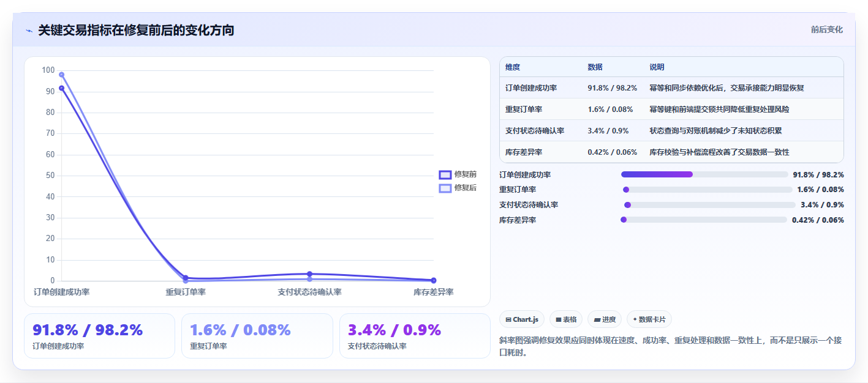Click progress row label 订单创建成功率

click(525, 175)
